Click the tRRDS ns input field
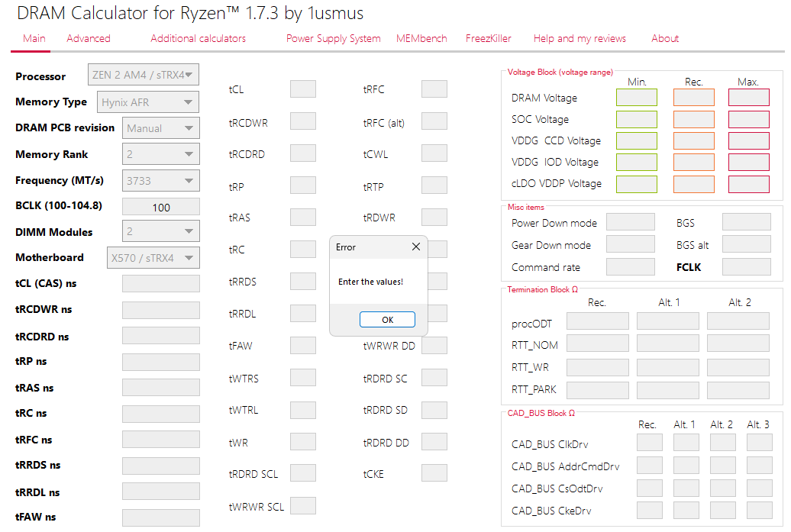This screenshot has width=791, height=532. [x=161, y=466]
